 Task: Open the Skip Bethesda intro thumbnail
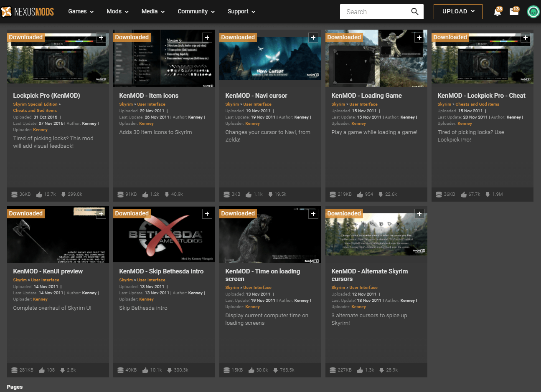[x=164, y=235]
